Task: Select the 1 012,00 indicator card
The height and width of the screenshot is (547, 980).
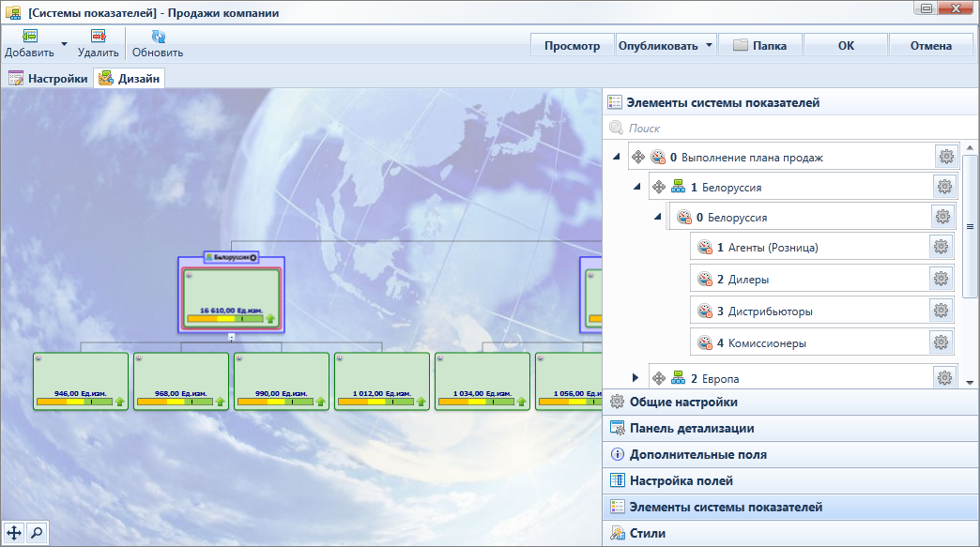Action: coord(382,381)
